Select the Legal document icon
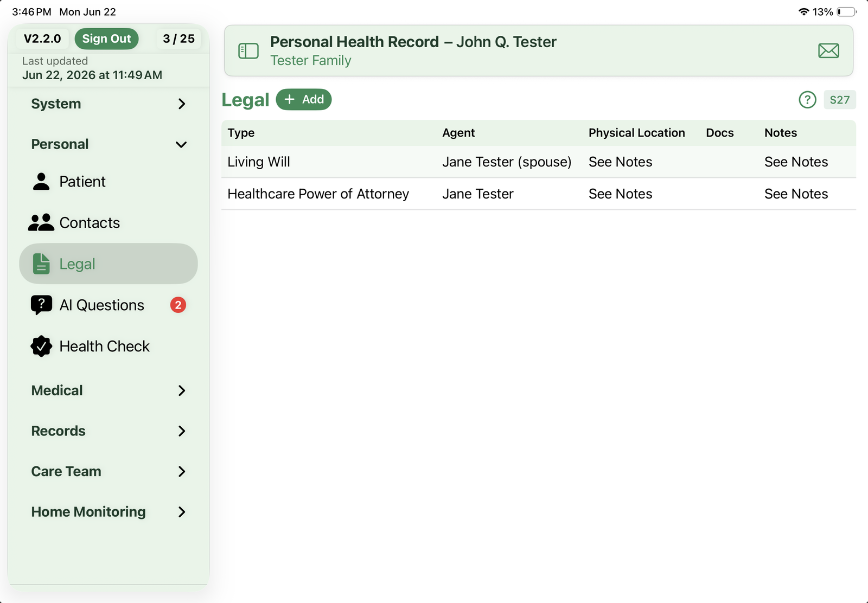Viewport: 868px width, 603px height. (41, 264)
